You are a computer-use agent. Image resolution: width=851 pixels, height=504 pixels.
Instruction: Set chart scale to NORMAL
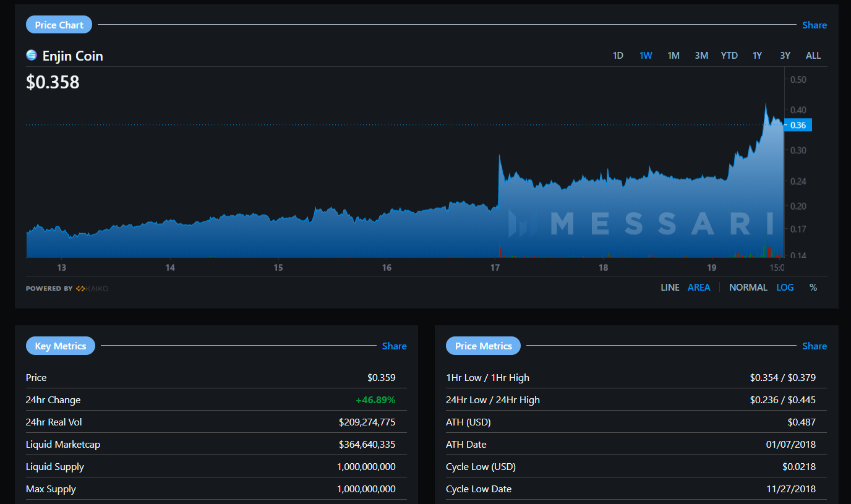(x=748, y=288)
